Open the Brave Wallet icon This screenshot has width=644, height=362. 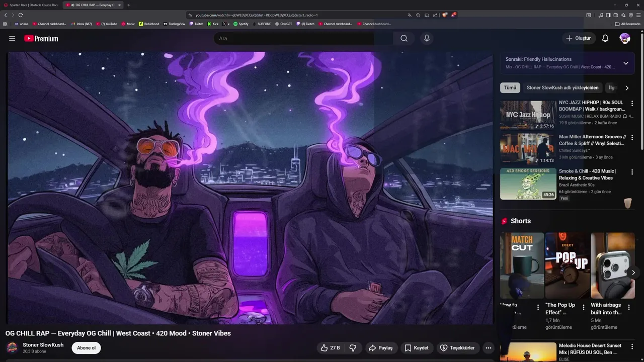point(616,15)
